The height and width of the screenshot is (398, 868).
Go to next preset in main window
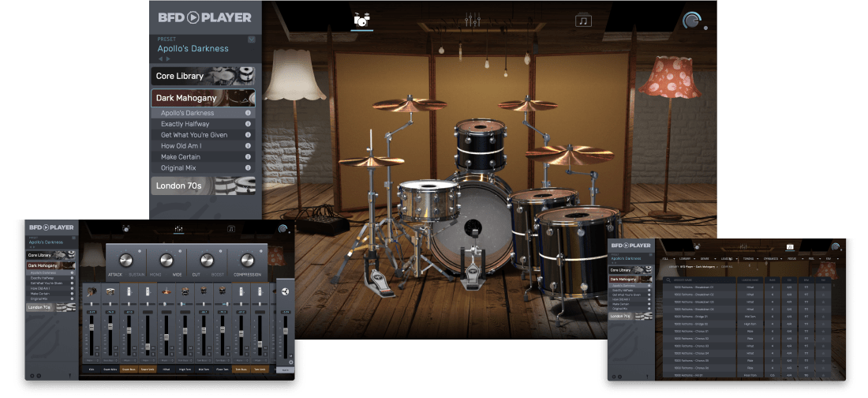[x=168, y=58]
